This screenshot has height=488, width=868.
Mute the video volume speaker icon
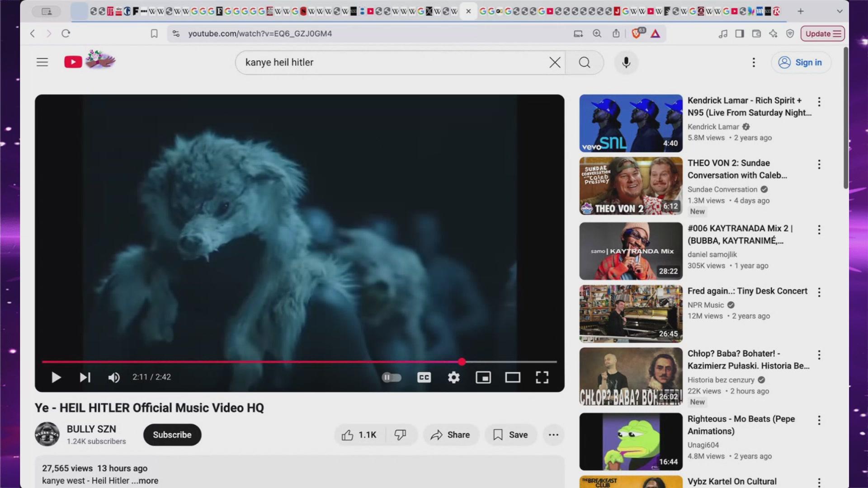click(114, 377)
